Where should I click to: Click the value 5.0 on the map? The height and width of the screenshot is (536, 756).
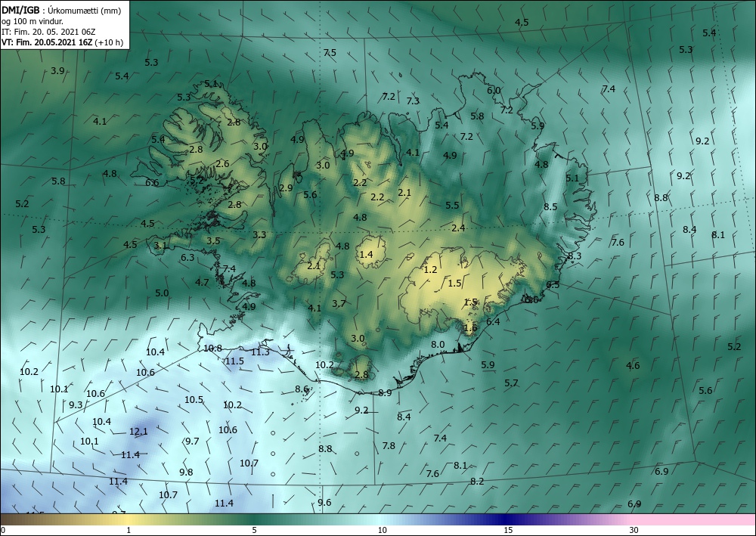(x=162, y=293)
